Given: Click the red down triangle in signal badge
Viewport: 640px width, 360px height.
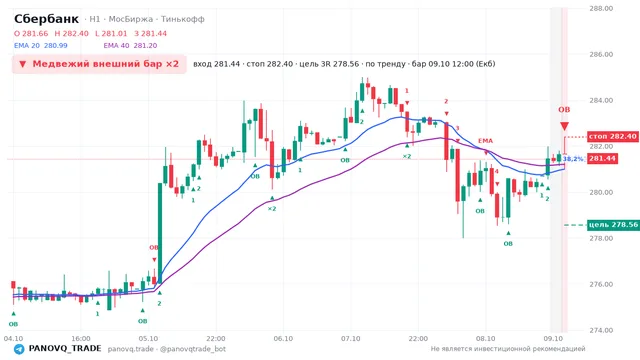Looking at the screenshot, I should pyautogui.click(x=23, y=64).
